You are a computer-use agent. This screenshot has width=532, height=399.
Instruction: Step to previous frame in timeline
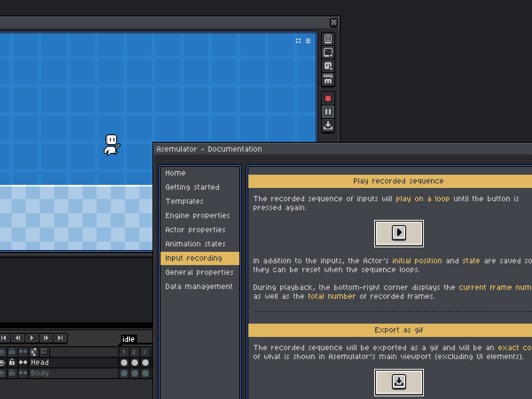[x=18, y=338]
